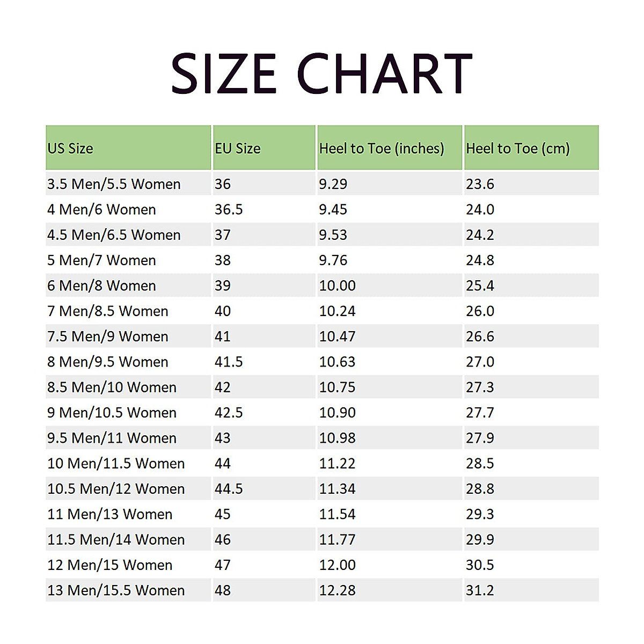Click the Heel to Toe (cm) header
The width and height of the screenshot is (644, 644).
tap(517, 149)
